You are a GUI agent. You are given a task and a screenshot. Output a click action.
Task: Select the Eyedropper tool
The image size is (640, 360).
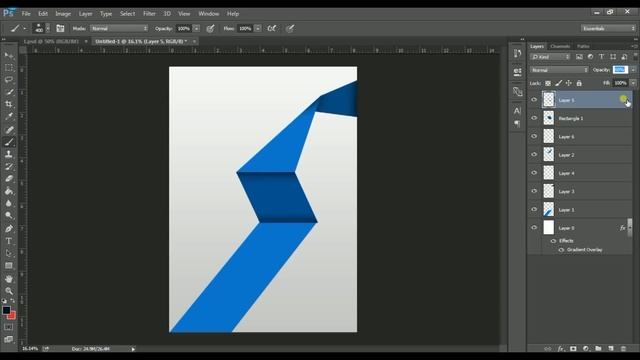9,116
